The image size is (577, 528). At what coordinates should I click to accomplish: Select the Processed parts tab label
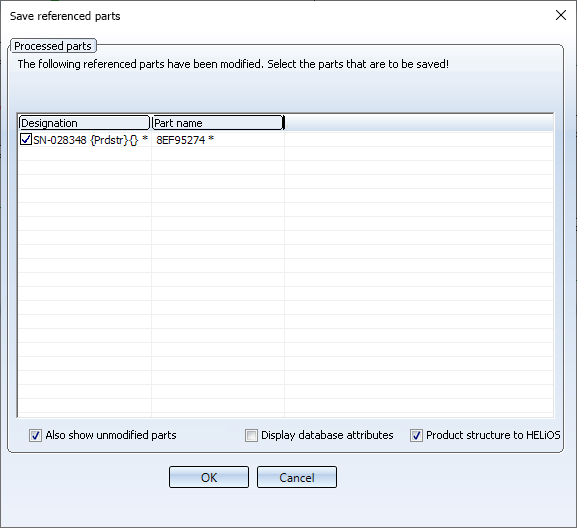point(53,46)
